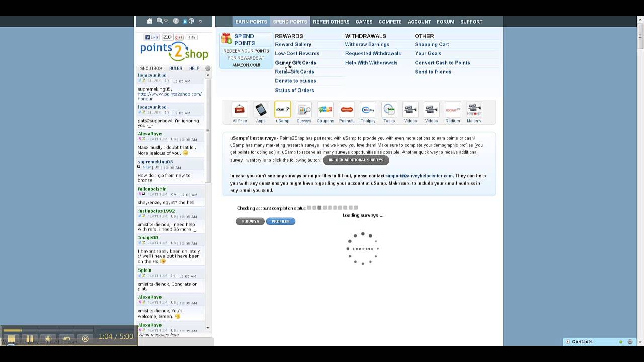Open the Facebook icon in top bar
Screen dimensions: 644x362
point(176,21)
